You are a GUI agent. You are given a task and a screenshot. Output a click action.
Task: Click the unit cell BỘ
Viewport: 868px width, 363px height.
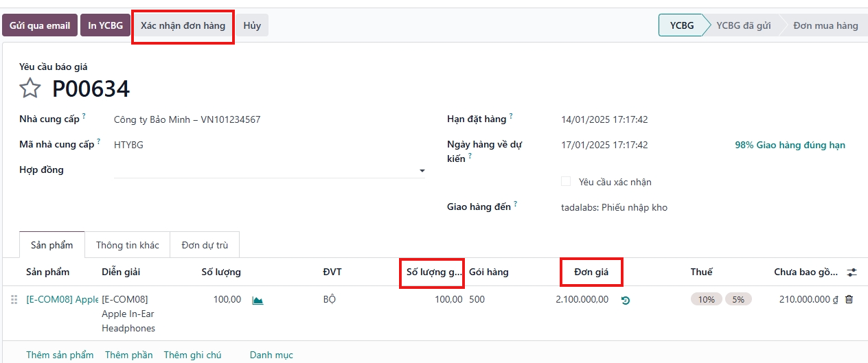click(330, 299)
